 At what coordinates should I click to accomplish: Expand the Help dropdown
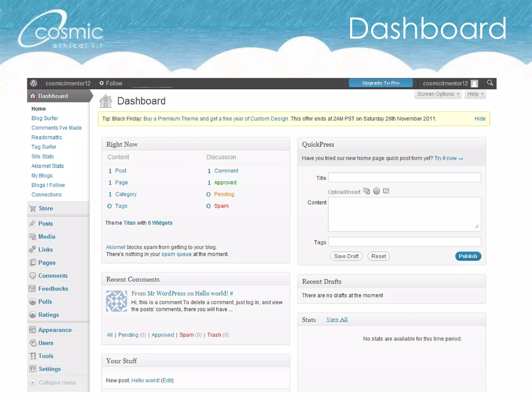pyautogui.click(x=475, y=94)
